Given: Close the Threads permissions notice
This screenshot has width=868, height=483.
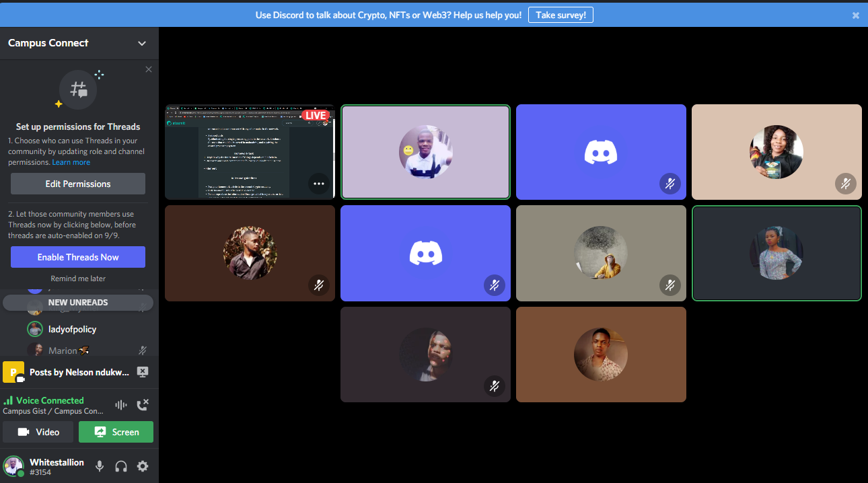Looking at the screenshot, I should tap(149, 69).
